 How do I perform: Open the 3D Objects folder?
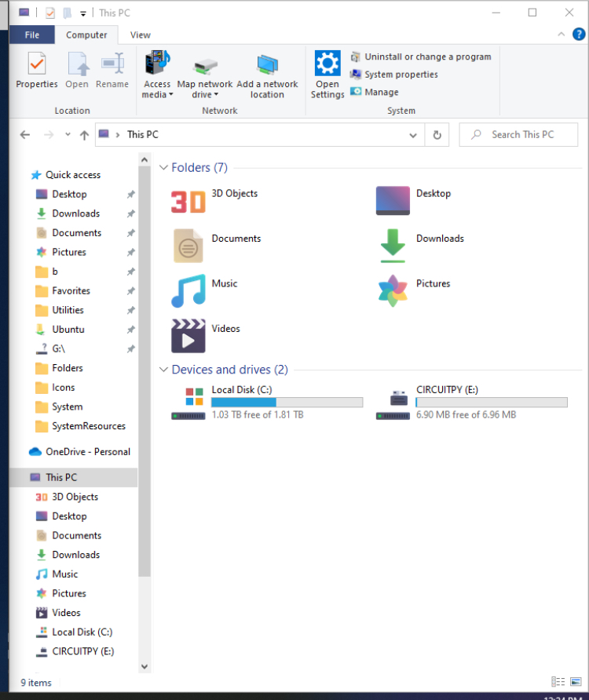(188, 201)
